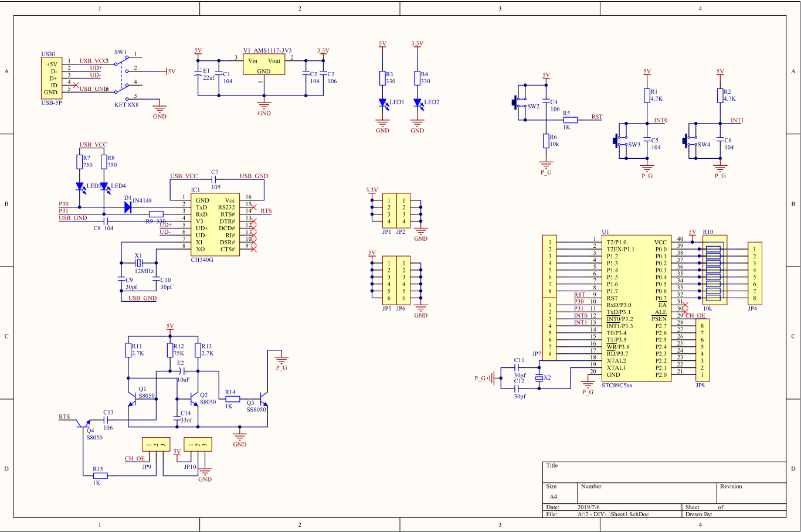Click resistor R1 4.7K
The width and height of the screenshot is (801, 532).
point(647,96)
